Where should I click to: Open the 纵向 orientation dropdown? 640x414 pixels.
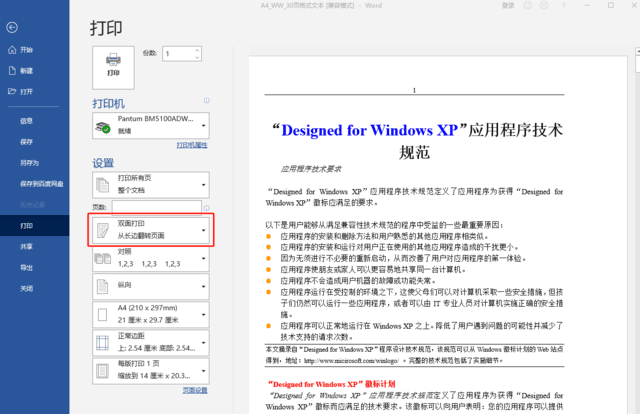(x=151, y=286)
